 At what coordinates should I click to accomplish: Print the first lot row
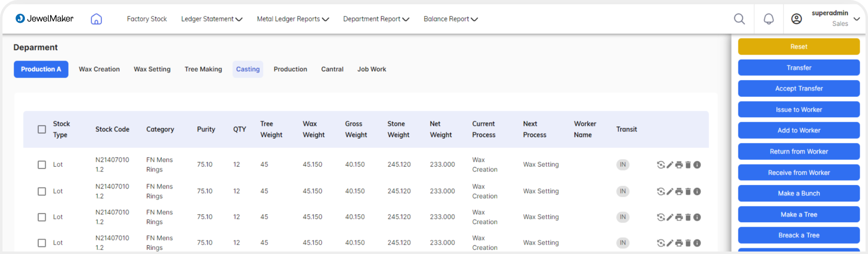[x=679, y=165]
